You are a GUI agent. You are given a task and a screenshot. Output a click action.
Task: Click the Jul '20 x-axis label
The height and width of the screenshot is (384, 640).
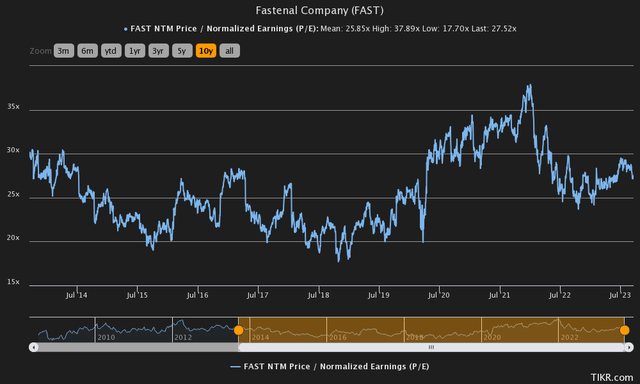pos(439,295)
